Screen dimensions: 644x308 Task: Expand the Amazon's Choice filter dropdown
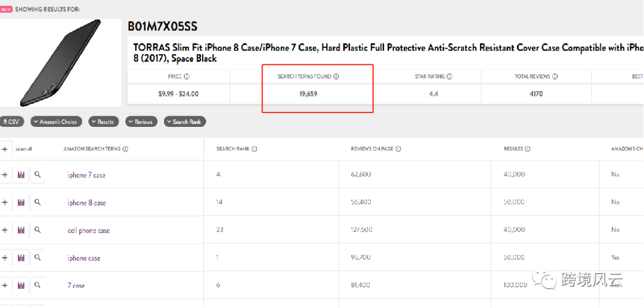point(55,122)
